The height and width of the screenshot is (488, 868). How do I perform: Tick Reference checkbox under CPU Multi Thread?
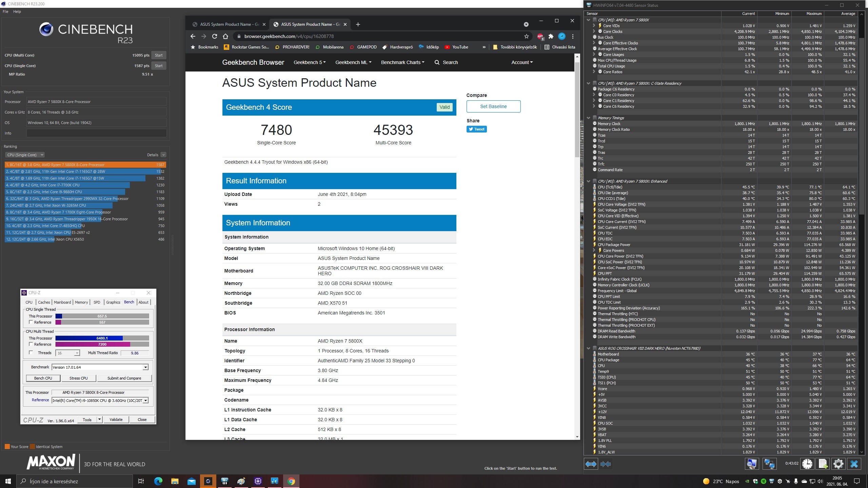click(x=31, y=344)
